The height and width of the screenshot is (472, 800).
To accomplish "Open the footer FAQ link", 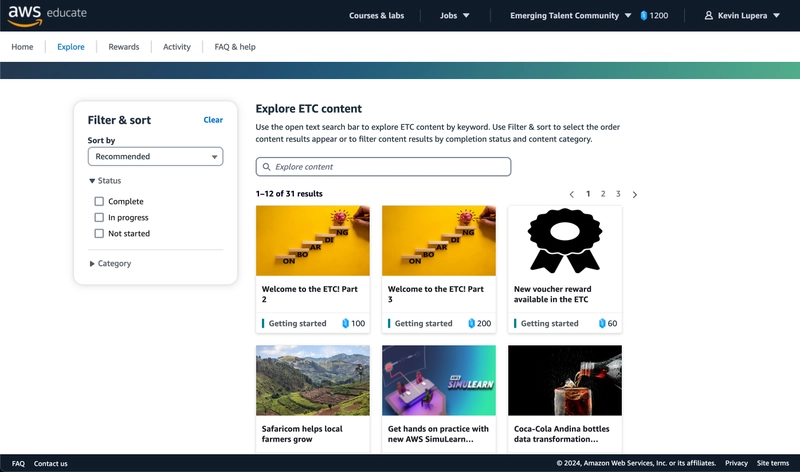I will (x=18, y=463).
